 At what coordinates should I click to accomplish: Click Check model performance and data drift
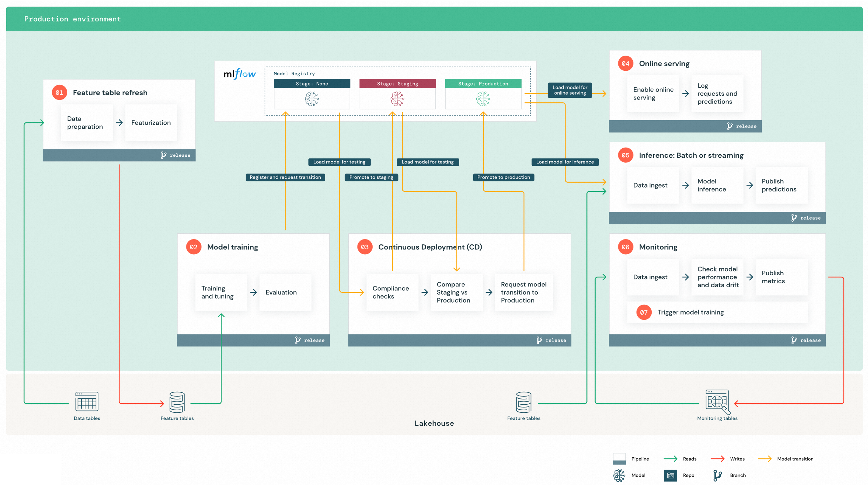(x=717, y=277)
